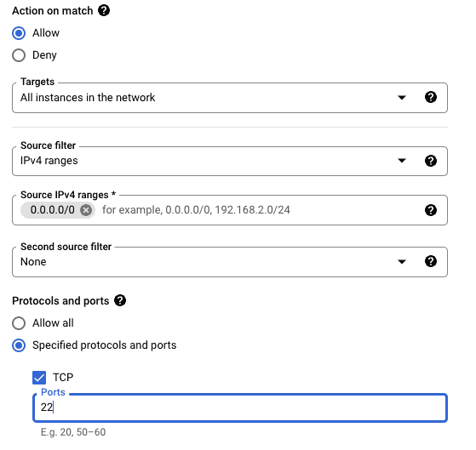Expand the Second source filter arrow
476x450 pixels.
402,262
